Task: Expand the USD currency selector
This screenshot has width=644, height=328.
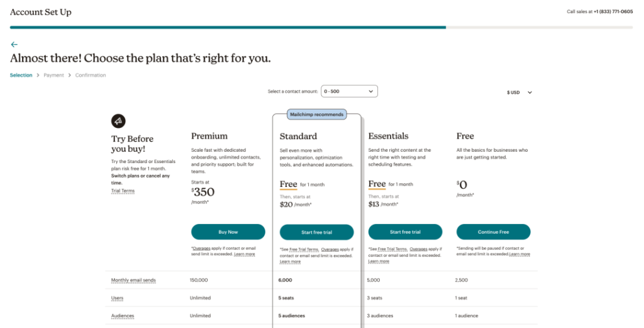Action: coord(519,93)
